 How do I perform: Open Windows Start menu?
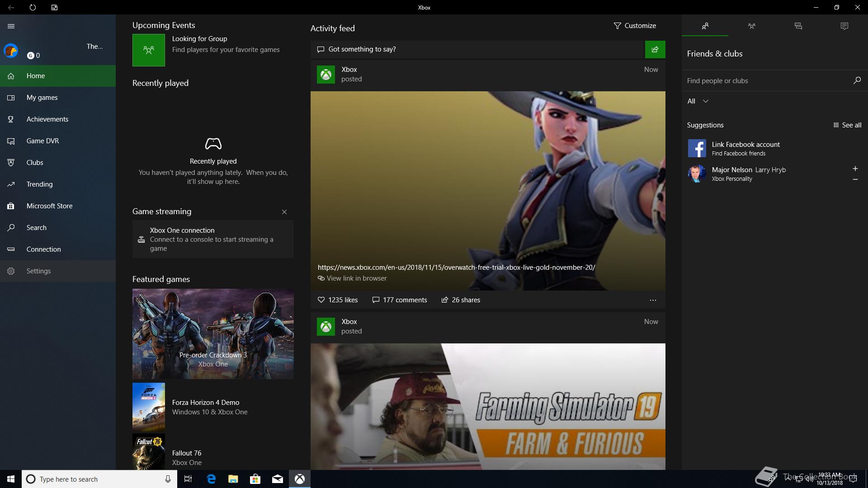[11, 479]
